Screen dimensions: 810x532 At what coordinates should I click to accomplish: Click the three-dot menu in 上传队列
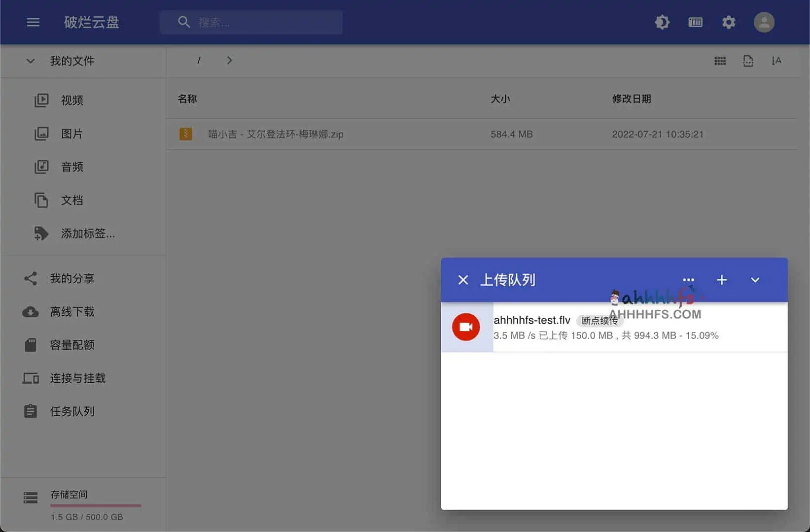click(688, 280)
